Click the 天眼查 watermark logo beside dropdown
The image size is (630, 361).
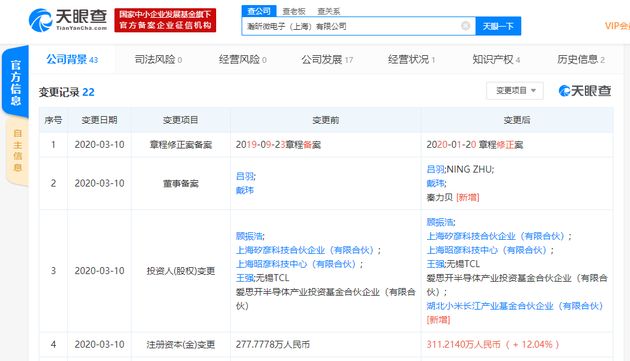click(x=585, y=91)
